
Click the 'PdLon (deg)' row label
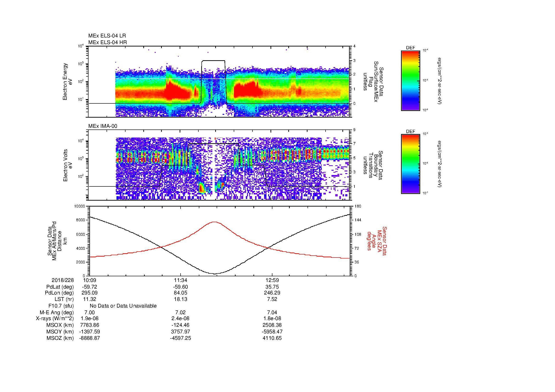pos(60,293)
